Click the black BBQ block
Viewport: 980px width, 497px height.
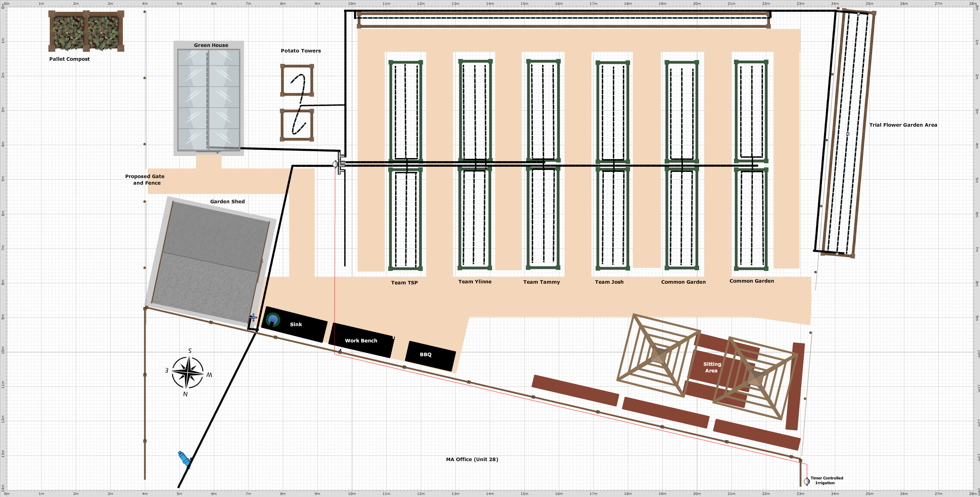[430, 355]
